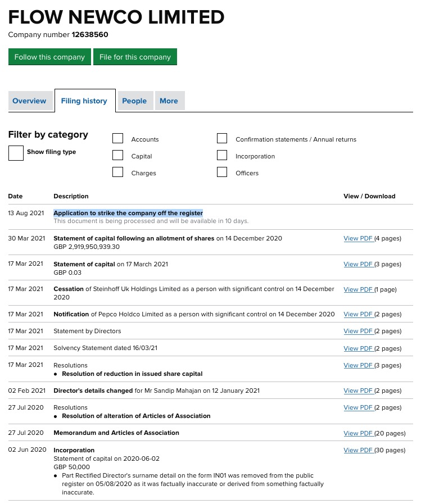Viewport: 421px width, 504px height.
Task: Switch to the Overview tab
Action: pos(29,101)
